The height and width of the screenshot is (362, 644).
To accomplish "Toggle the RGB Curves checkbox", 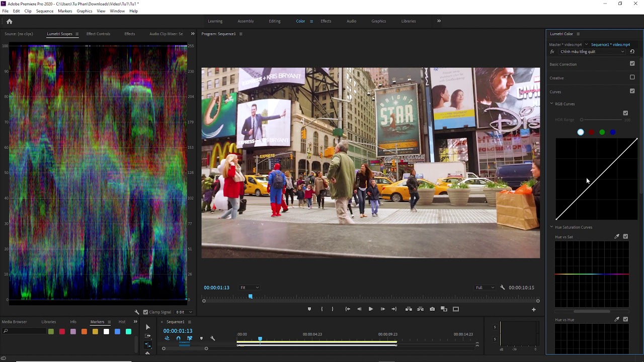I will [625, 113].
